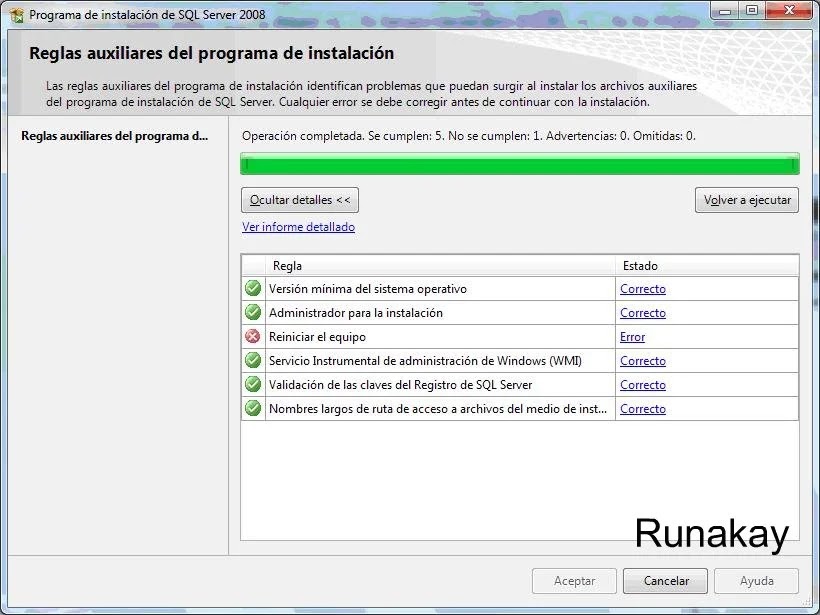820x615 pixels.
Task: Minimize the SQL Server 2008 setup window
Action: click(724, 10)
